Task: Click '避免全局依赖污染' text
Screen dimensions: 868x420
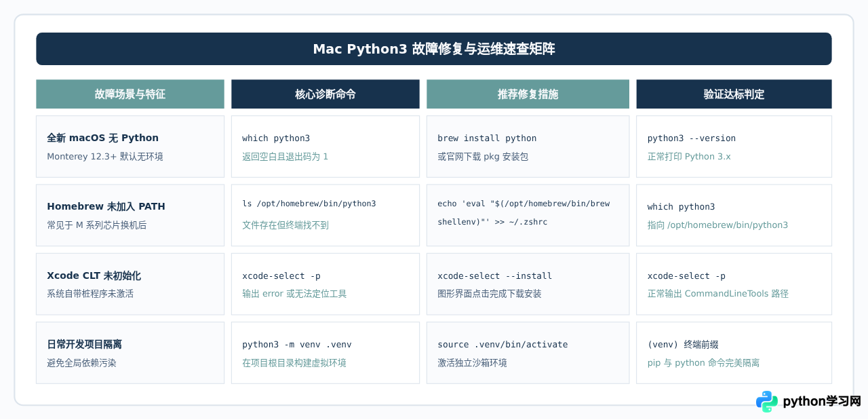Action: point(81,363)
